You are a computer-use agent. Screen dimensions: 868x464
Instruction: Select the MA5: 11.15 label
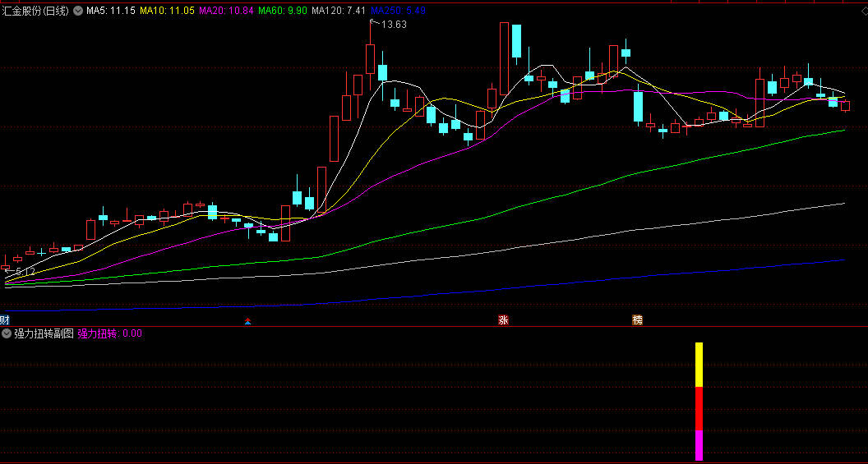point(111,10)
